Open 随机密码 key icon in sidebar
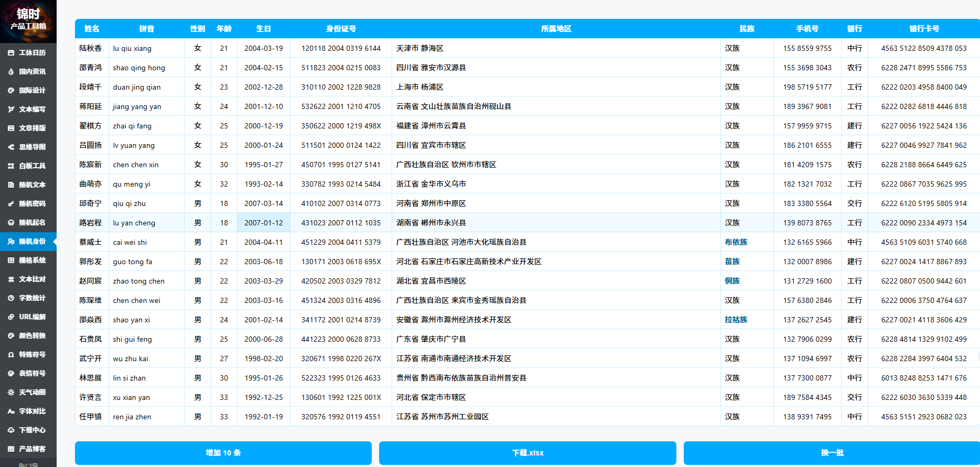980x467 pixels. coord(11,204)
